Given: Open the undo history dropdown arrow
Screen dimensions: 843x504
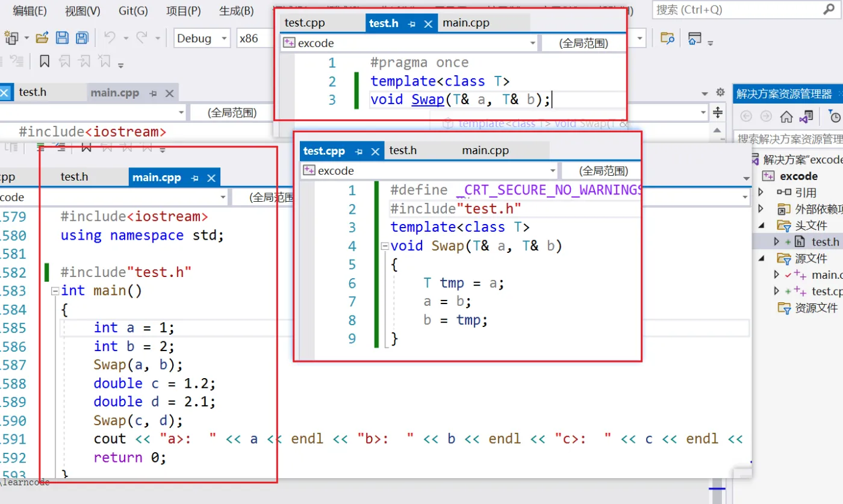Looking at the screenshot, I should click(x=126, y=39).
